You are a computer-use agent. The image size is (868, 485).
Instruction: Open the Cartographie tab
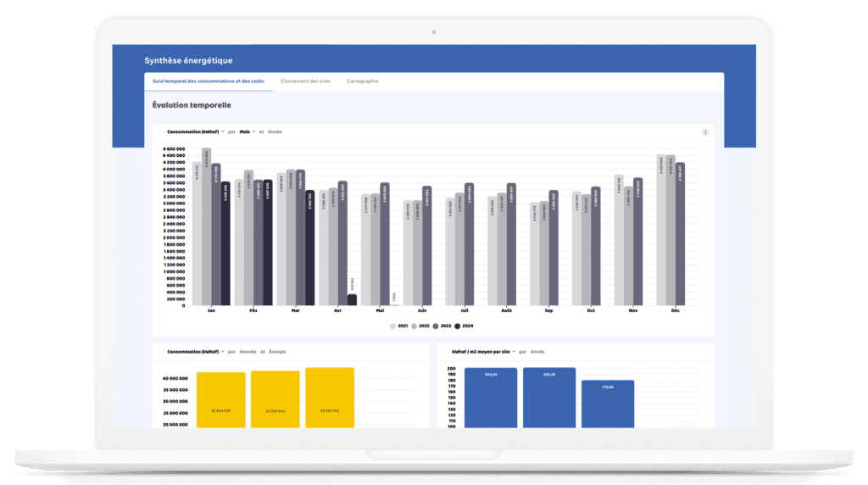coord(362,81)
